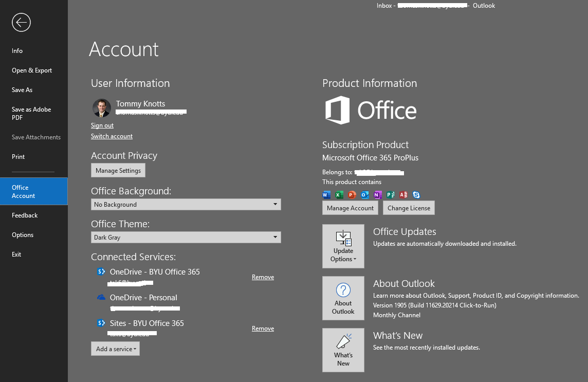
Task: Click the Monthly Channel text
Action: (397, 315)
